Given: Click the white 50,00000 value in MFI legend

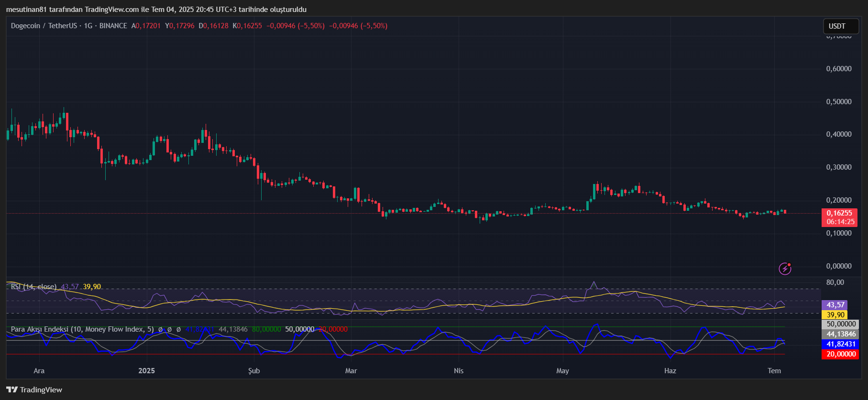Looking at the screenshot, I should pyautogui.click(x=300, y=329).
